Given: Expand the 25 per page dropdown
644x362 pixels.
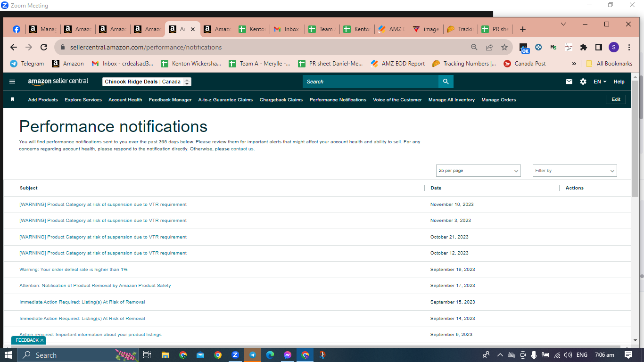Looking at the screenshot, I should 478,171.
